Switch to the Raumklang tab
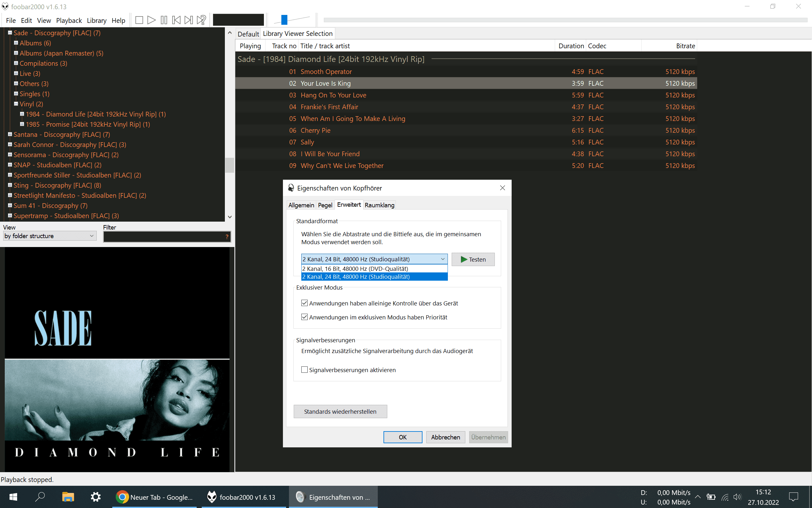The width and height of the screenshot is (812, 508). point(379,205)
